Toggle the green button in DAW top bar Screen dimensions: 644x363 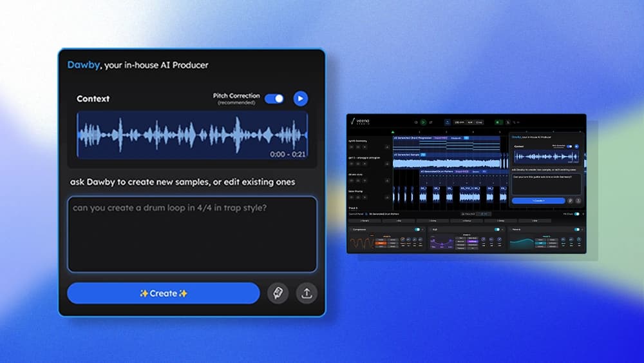click(x=498, y=122)
